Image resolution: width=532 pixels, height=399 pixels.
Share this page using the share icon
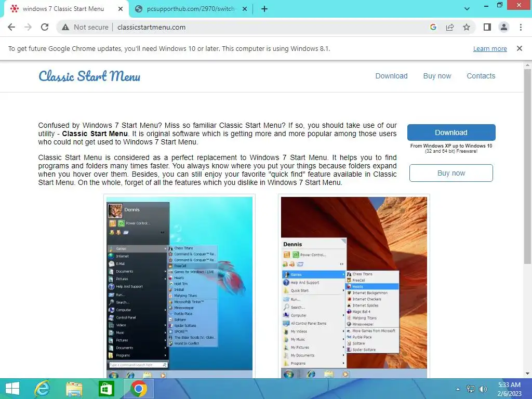[x=450, y=27]
